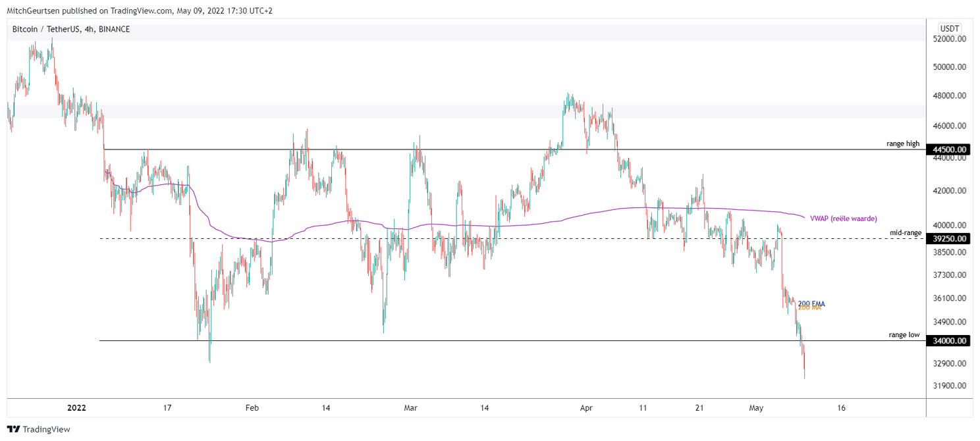This screenshot has width=980, height=441.
Task: Click the USDT currency label box
Action: [950, 28]
